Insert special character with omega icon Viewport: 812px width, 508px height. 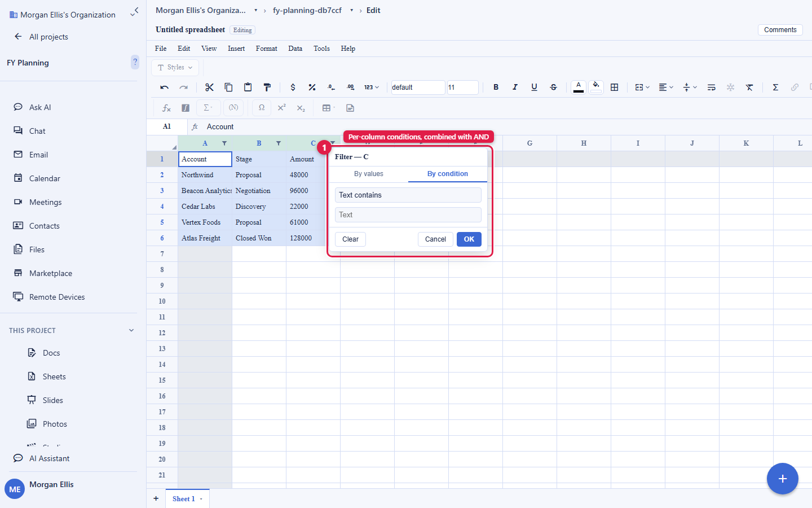(x=262, y=108)
